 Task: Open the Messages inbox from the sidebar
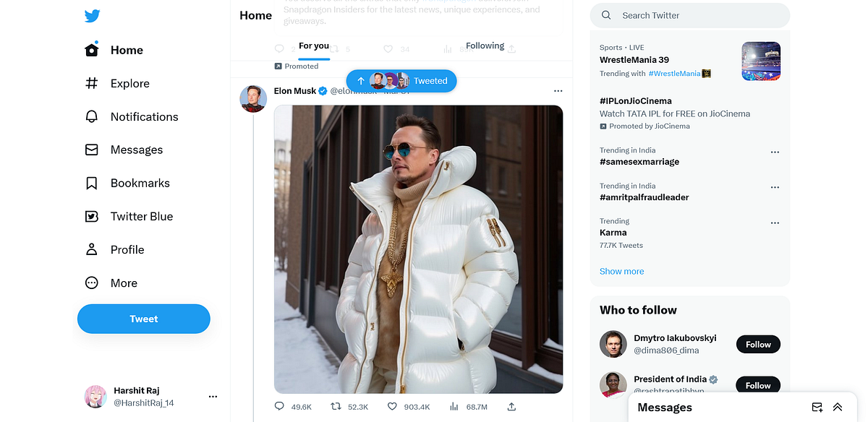pos(135,150)
